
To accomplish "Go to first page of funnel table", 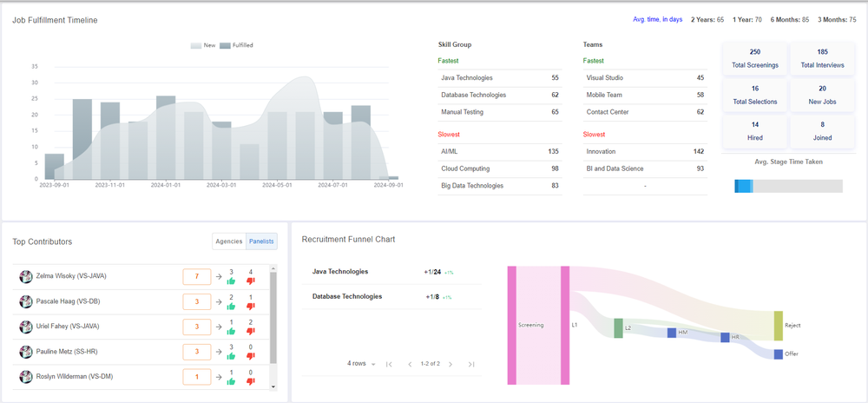I will click(x=389, y=364).
